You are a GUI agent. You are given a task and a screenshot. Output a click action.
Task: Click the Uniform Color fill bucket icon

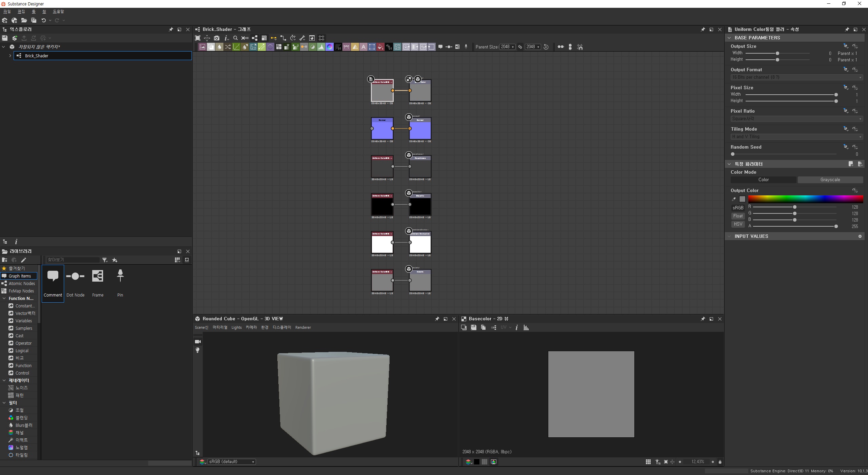(380, 47)
